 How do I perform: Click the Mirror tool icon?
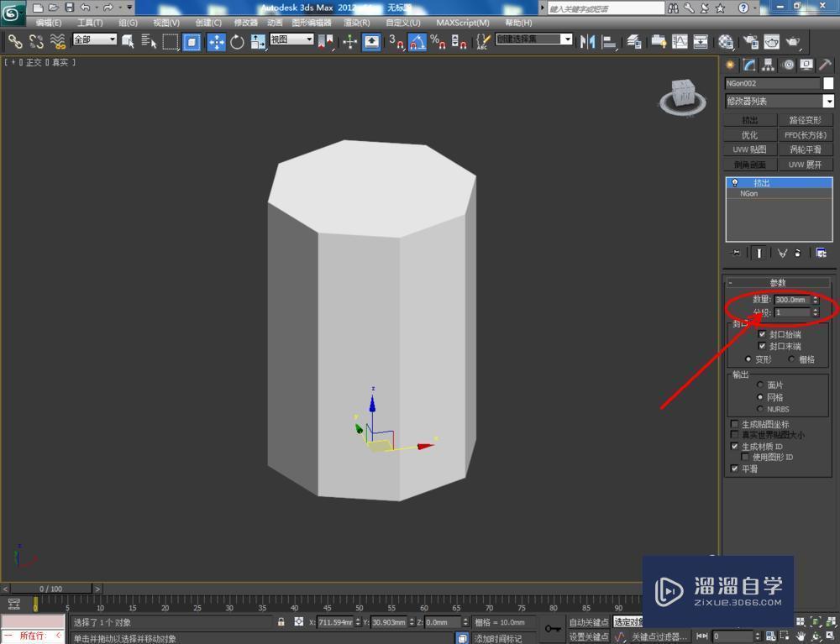pos(588,42)
